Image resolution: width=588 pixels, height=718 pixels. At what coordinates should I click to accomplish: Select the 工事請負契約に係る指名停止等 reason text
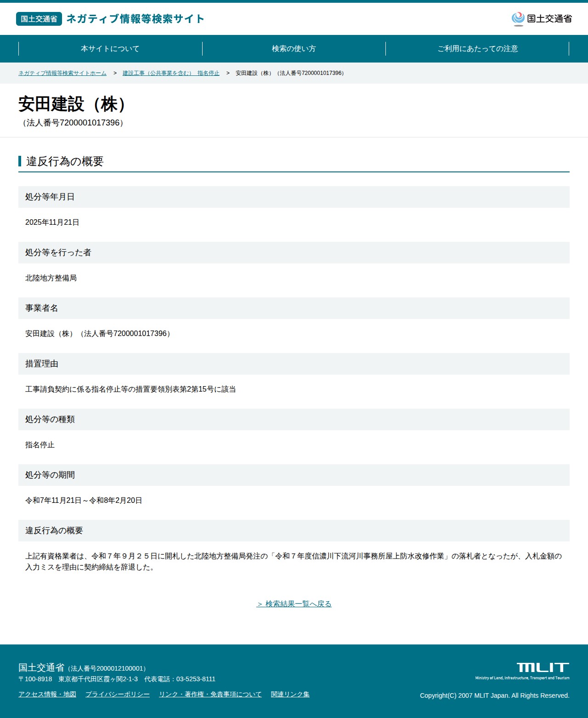coord(130,389)
